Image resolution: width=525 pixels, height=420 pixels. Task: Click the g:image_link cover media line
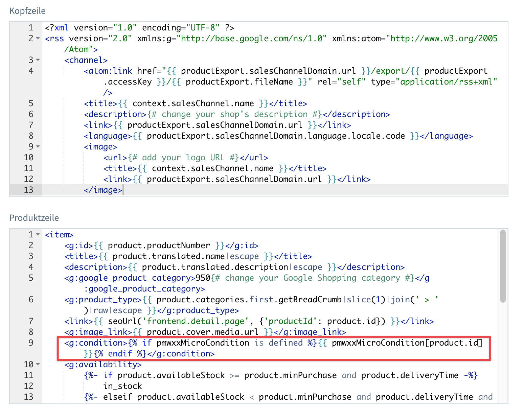[205, 332]
